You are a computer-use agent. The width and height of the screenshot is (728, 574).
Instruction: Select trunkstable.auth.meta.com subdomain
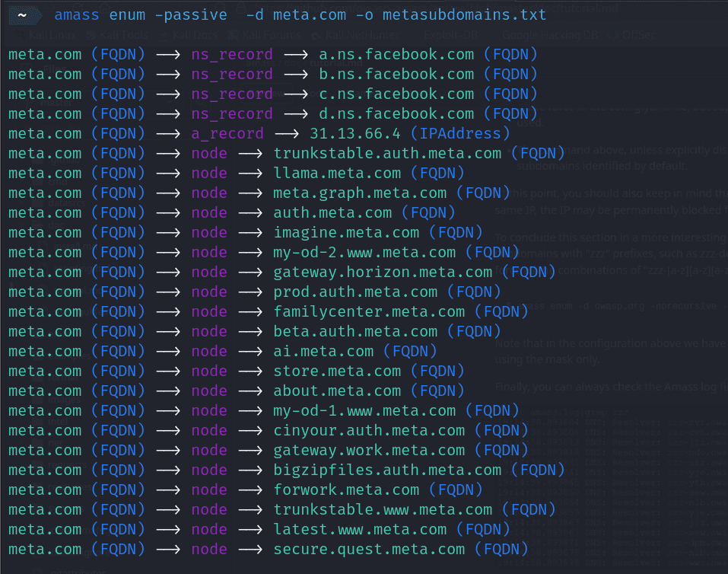tap(387, 153)
